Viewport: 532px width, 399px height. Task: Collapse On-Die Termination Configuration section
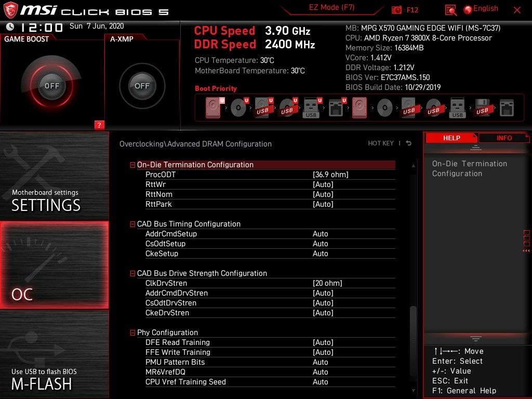pyautogui.click(x=132, y=165)
